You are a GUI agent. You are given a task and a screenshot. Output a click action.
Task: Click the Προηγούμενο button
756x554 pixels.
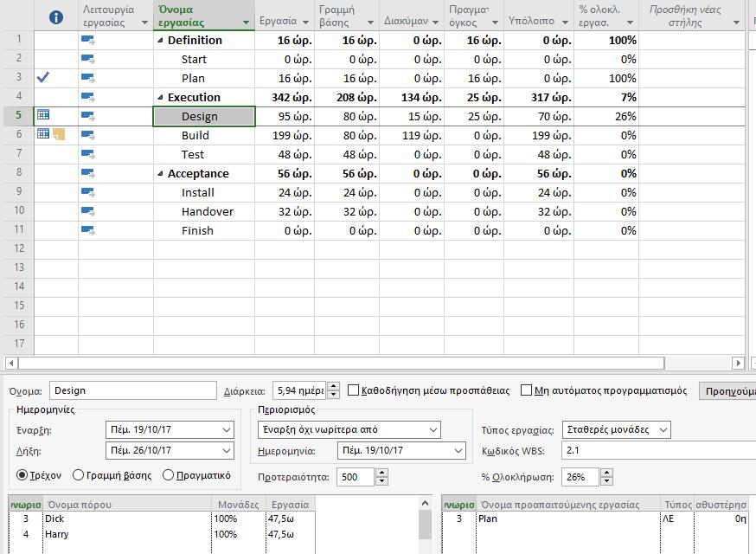tap(727, 391)
